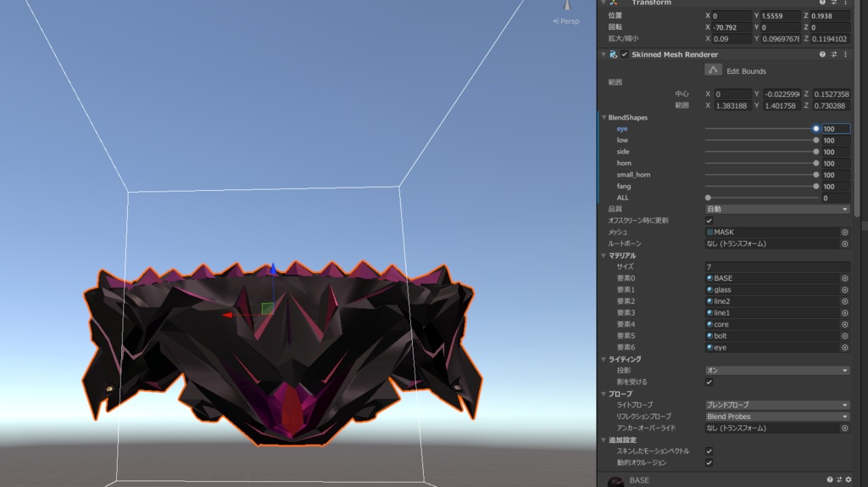Open the 品質 dropdown set to 自動
This screenshot has height=487, width=868.
tap(777, 209)
